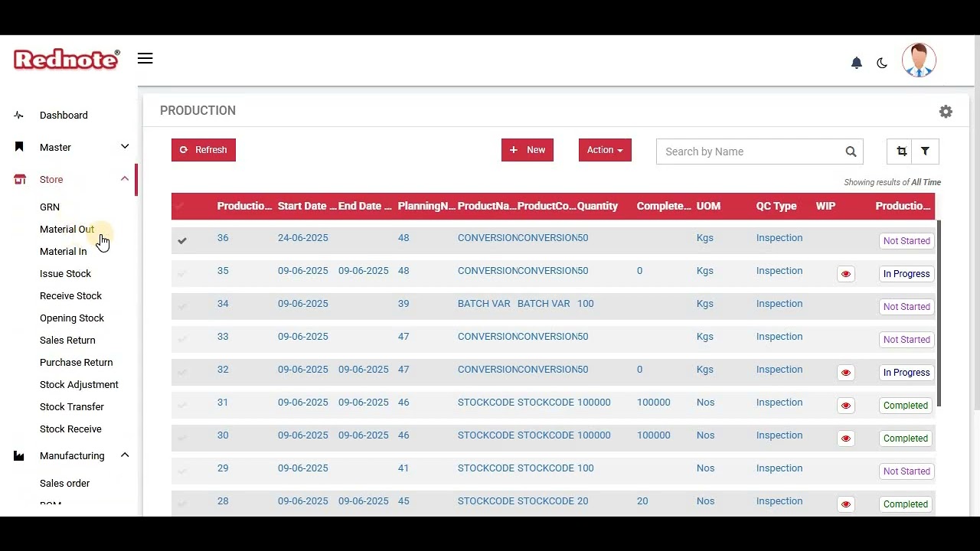
Task: Click the Dashboard pulse icon
Action: pos(19,116)
